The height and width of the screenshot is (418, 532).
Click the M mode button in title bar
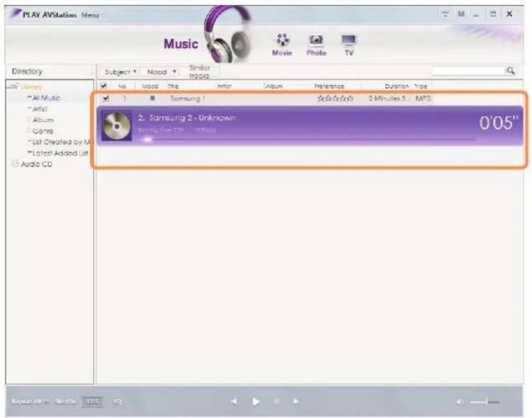pos(461,14)
